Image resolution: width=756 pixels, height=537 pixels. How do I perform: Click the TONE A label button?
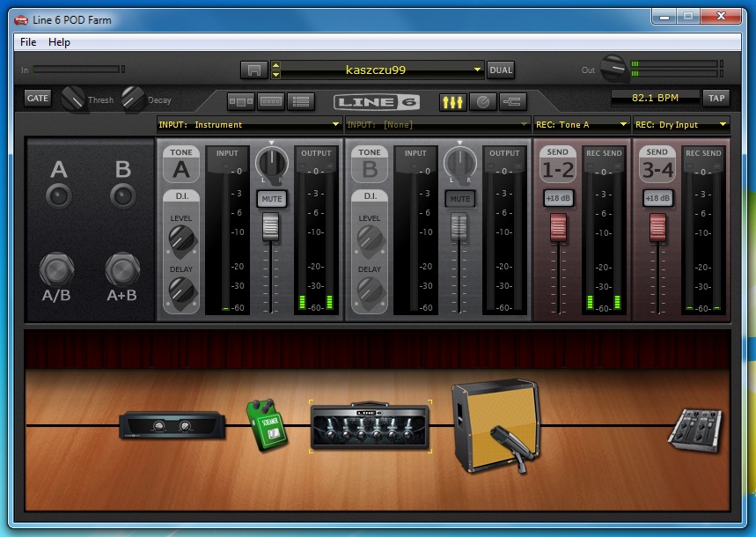coord(181,164)
